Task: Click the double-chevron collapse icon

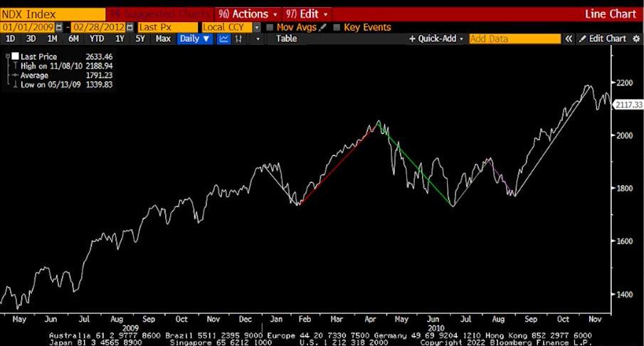Action: [569, 38]
